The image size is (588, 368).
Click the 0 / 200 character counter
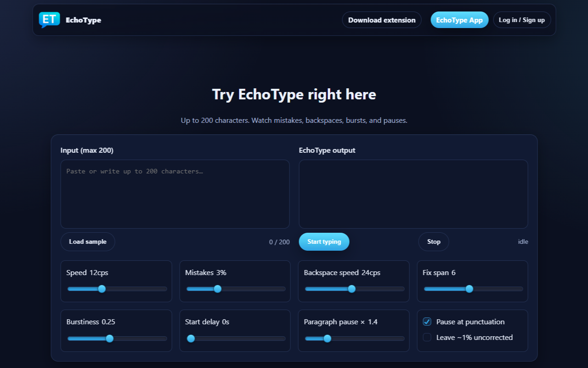(279, 242)
